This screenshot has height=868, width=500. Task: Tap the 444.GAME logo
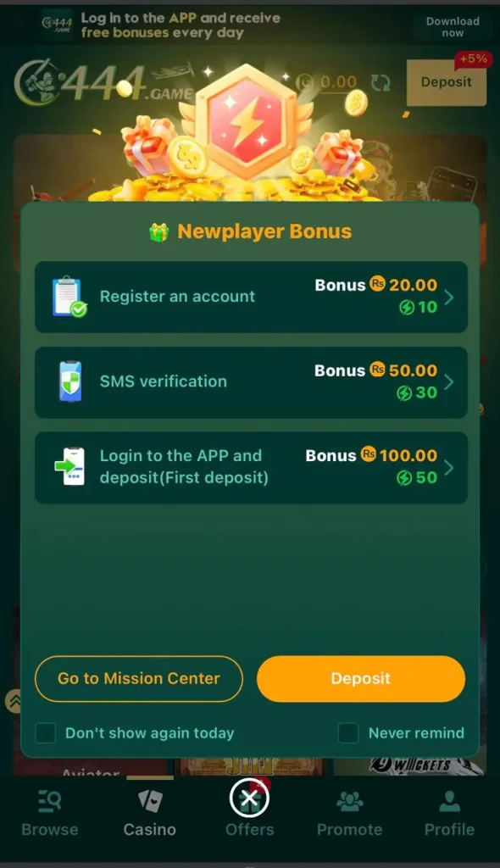[104, 84]
